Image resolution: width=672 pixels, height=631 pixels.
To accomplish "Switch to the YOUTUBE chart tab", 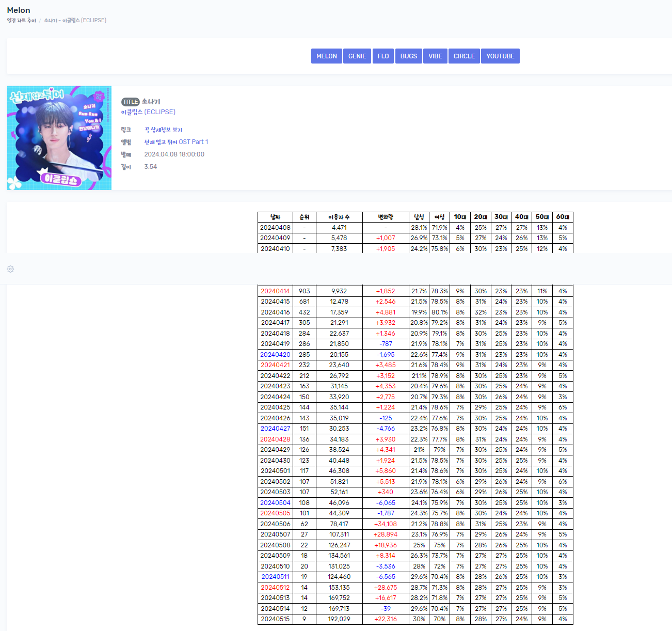I will click(500, 56).
